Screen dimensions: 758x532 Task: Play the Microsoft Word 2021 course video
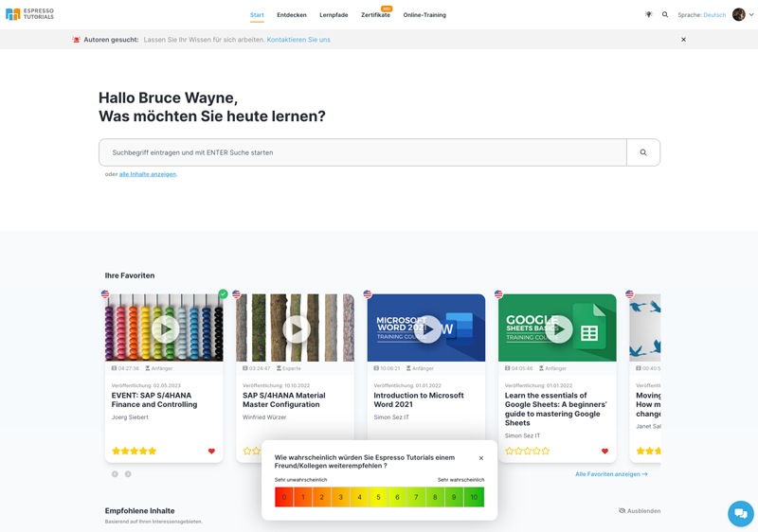[427, 329]
